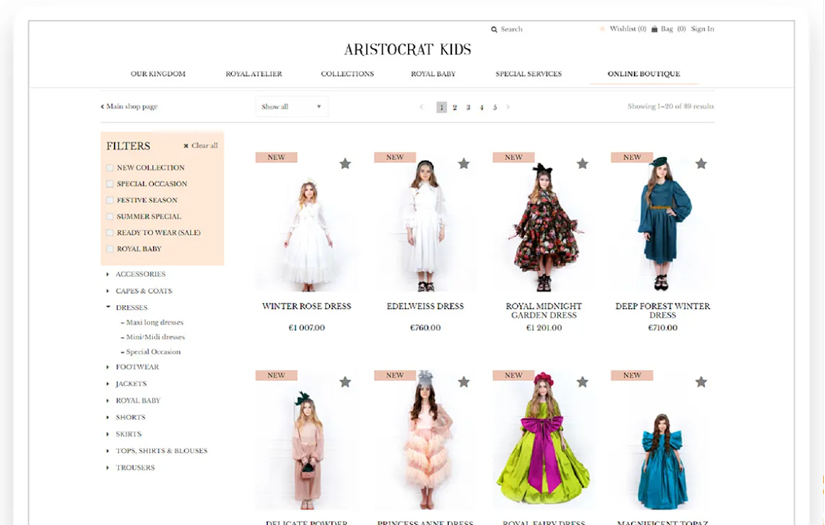Open the Royal Baby nav menu
This screenshot has width=825, height=525.
[x=433, y=74]
